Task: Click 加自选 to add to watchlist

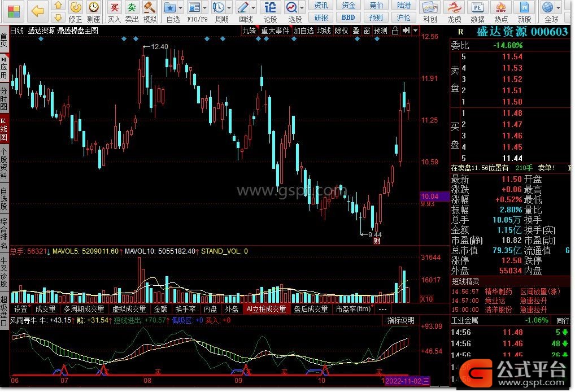Action: 304,31
